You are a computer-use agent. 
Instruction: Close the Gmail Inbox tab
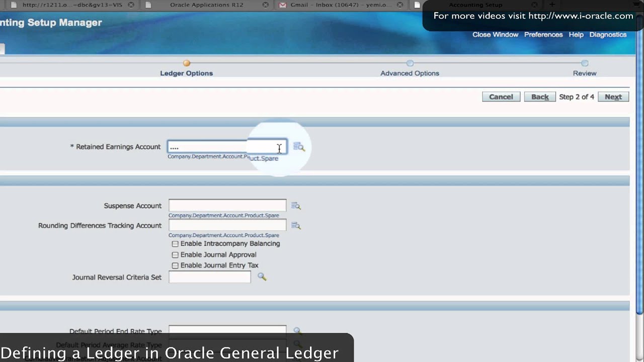point(400,5)
